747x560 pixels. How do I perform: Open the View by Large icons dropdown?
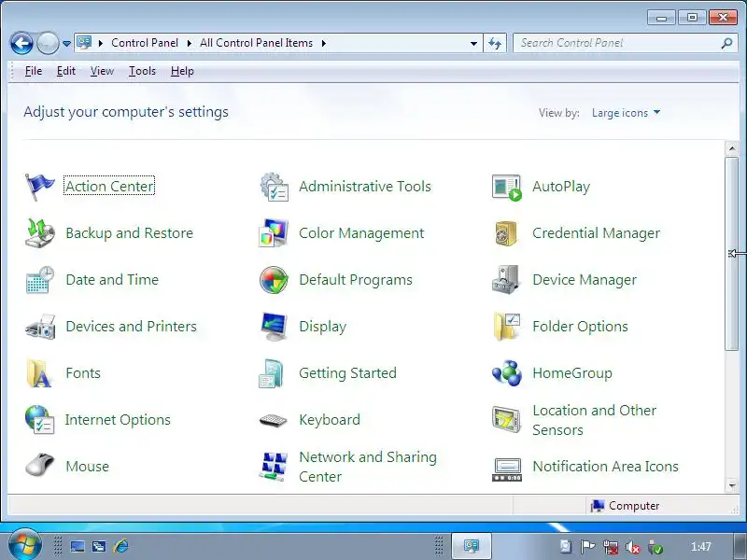626,113
